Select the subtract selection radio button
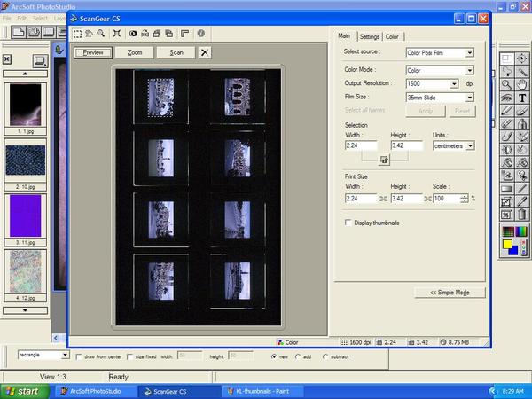This screenshot has width=532, height=399. (325, 356)
